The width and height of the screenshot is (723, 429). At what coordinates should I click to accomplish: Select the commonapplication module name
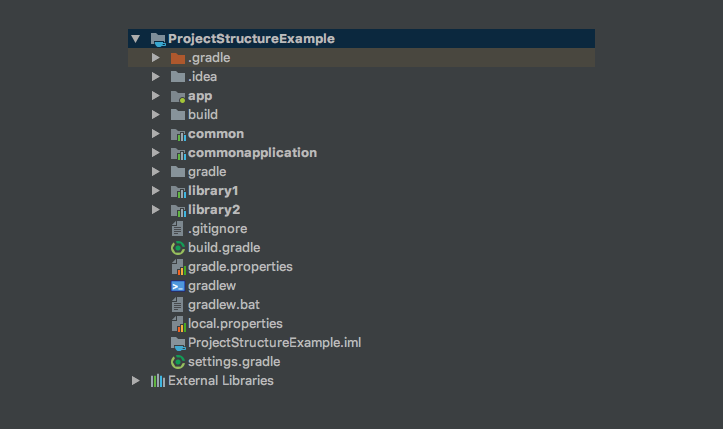click(x=253, y=153)
